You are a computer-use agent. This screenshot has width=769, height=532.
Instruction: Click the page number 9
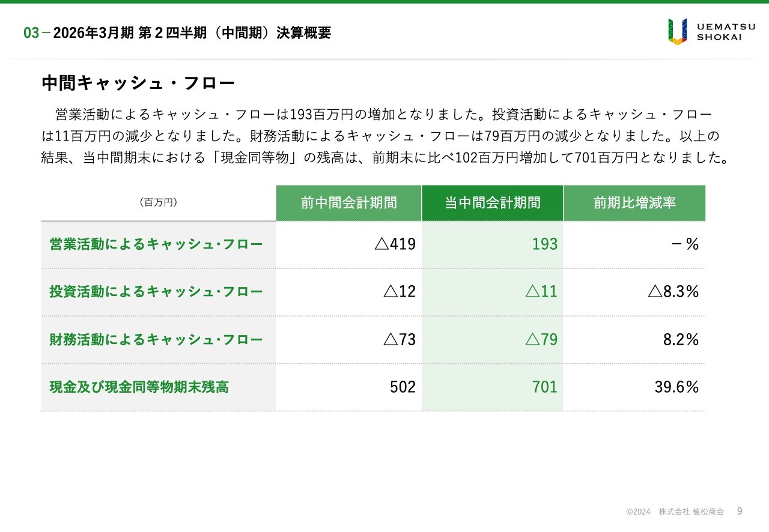point(740,511)
